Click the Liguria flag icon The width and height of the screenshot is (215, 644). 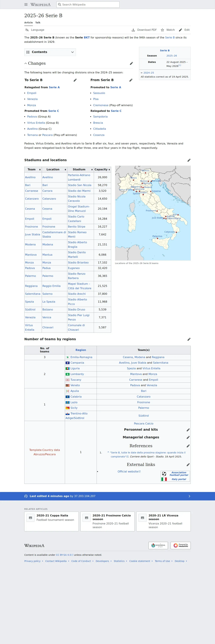[68, 368]
